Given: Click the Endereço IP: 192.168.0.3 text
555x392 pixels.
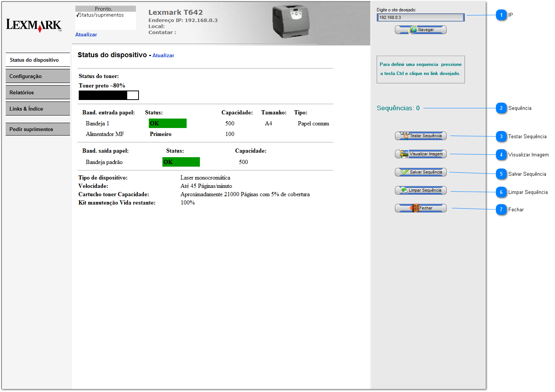Looking at the screenshot, I should pyautogui.click(x=183, y=20).
